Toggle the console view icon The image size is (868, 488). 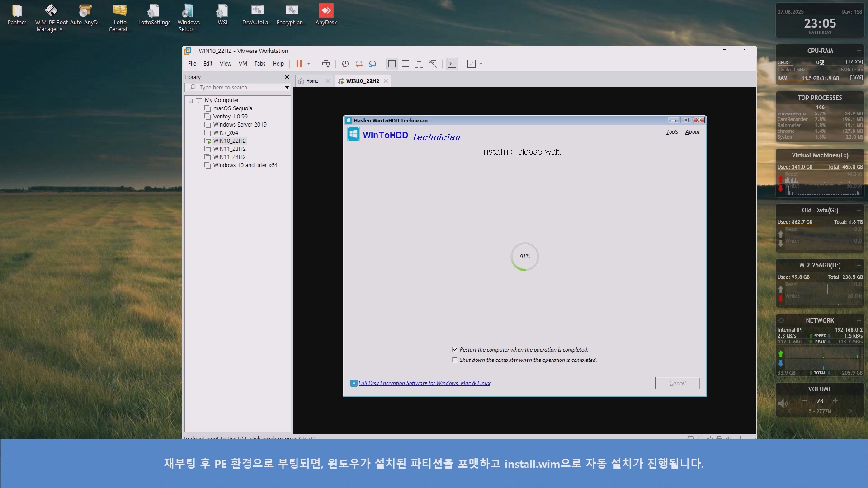point(452,64)
